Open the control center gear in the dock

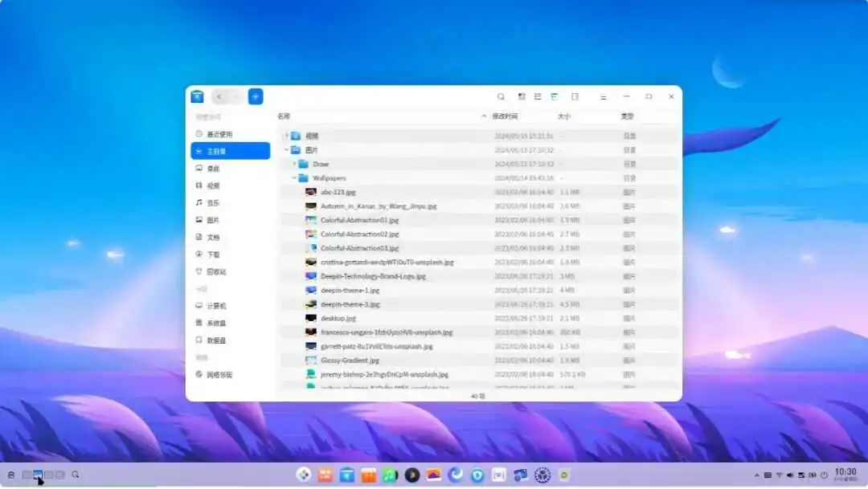click(x=542, y=475)
